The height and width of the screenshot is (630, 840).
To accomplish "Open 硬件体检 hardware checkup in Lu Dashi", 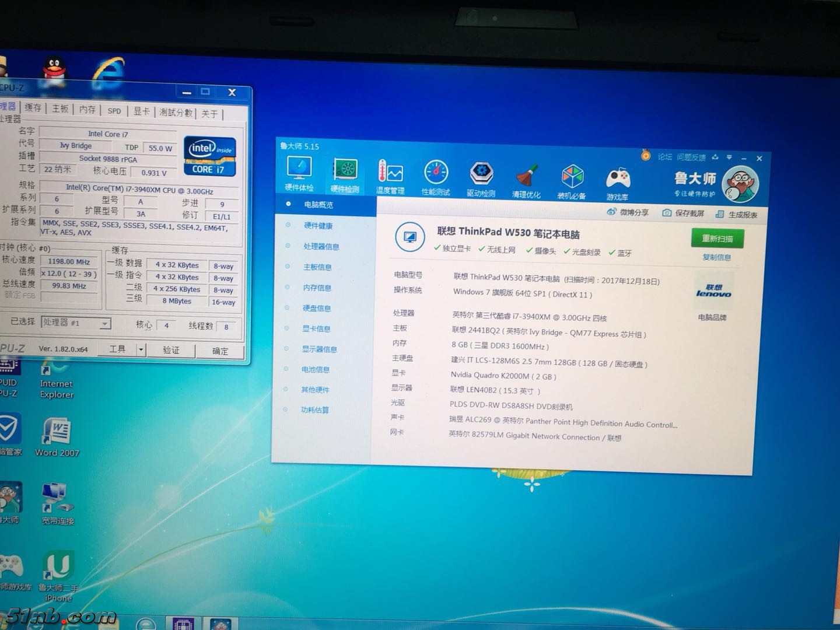I will [299, 174].
